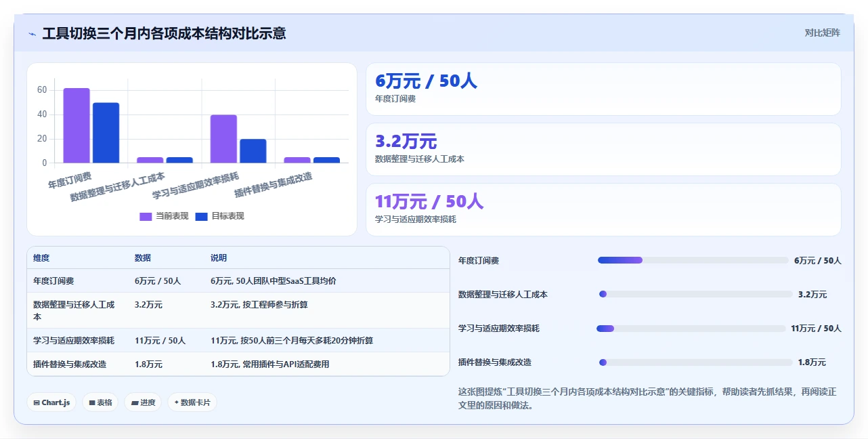This screenshot has width=868, height=439.
Task: Click the page title 工具切换三个月内各项成本结构对比示意
Action: click(x=164, y=33)
